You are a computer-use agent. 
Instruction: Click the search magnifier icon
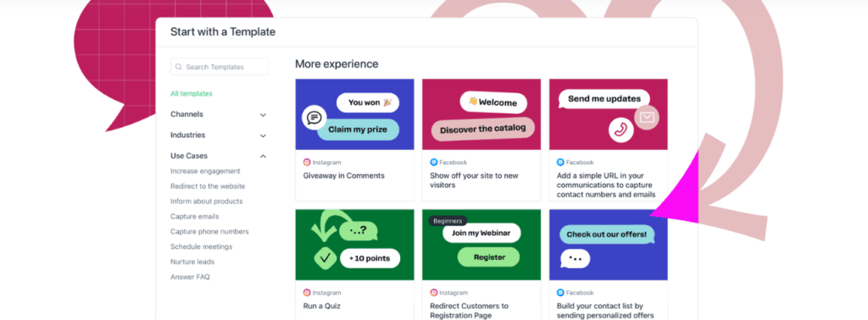pyautogui.click(x=179, y=67)
